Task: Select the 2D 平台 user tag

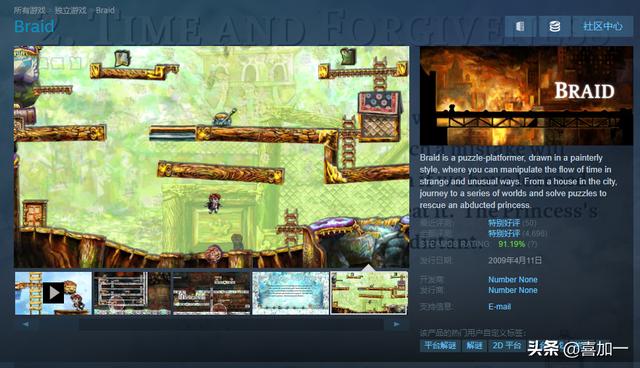Action: pos(507,346)
